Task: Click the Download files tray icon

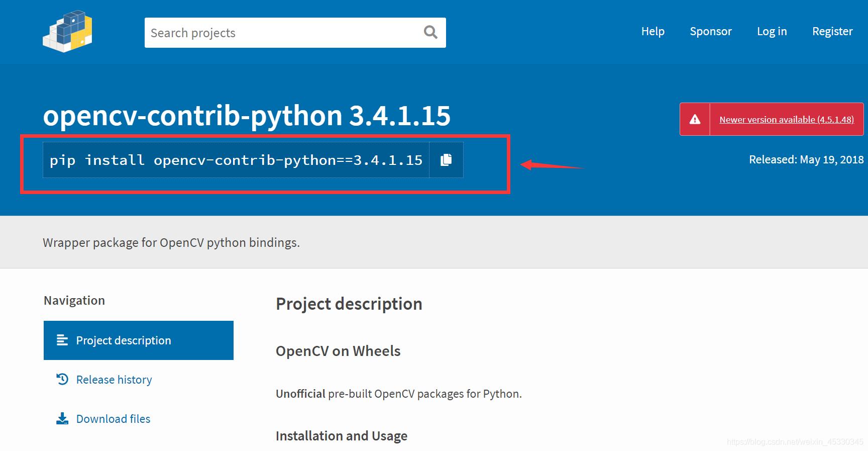Action: pyautogui.click(x=62, y=418)
